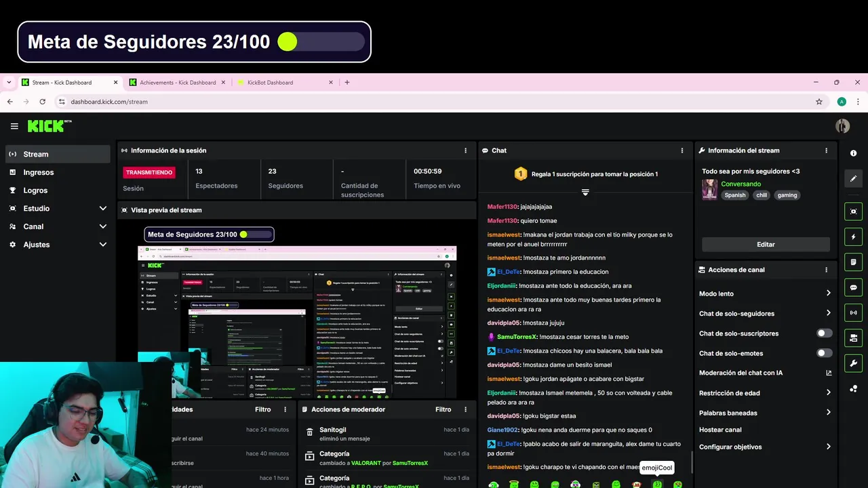Click the Kick logo
This screenshot has height=488, width=868.
pyautogui.click(x=50, y=126)
